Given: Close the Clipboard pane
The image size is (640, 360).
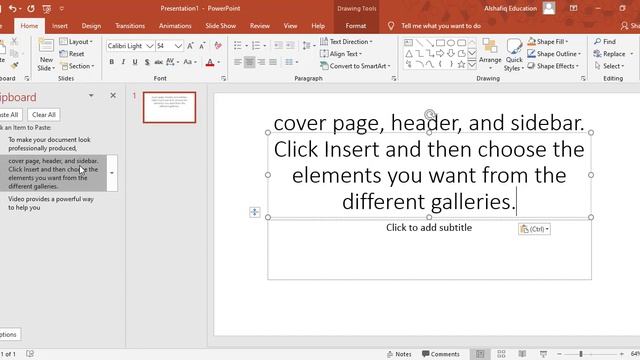Looking at the screenshot, I should (113, 96).
